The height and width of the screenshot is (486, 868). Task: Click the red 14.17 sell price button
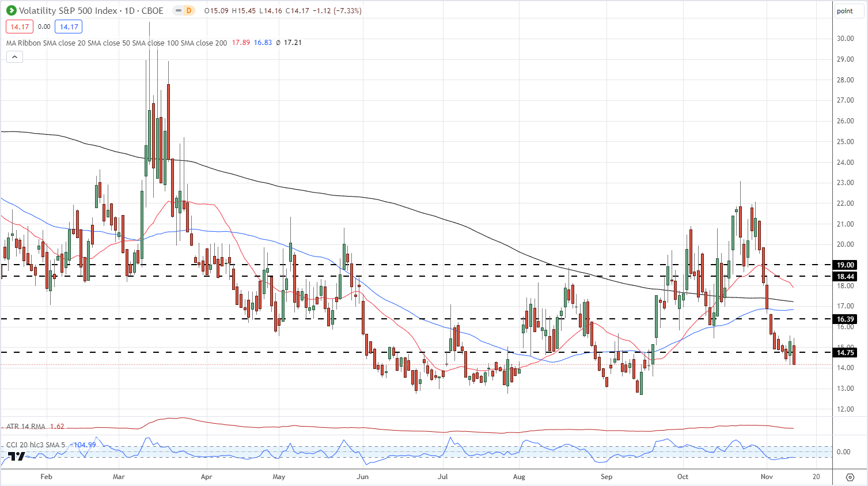click(20, 27)
